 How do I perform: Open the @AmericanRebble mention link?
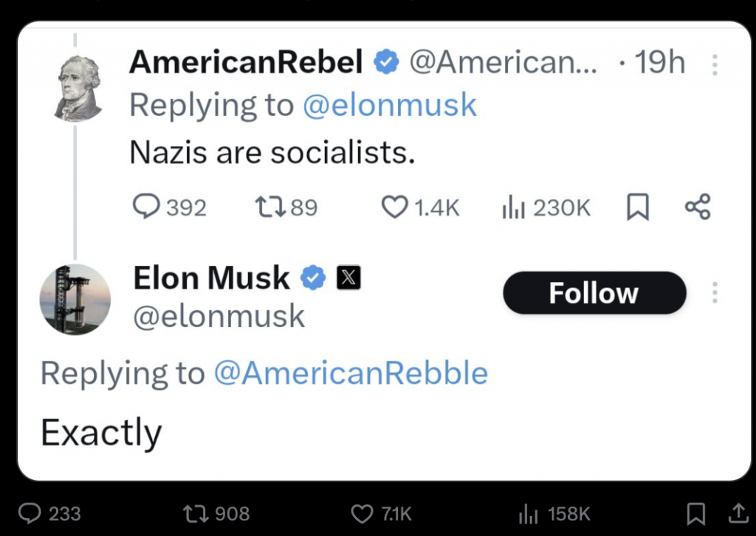[351, 373]
